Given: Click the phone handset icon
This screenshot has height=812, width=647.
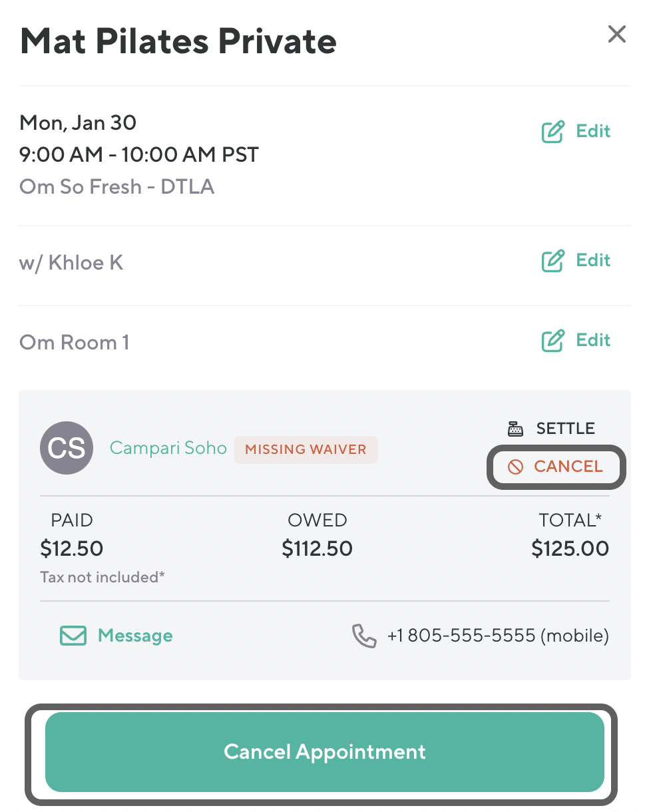Looking at the screenshot, I should click(364, 636).
